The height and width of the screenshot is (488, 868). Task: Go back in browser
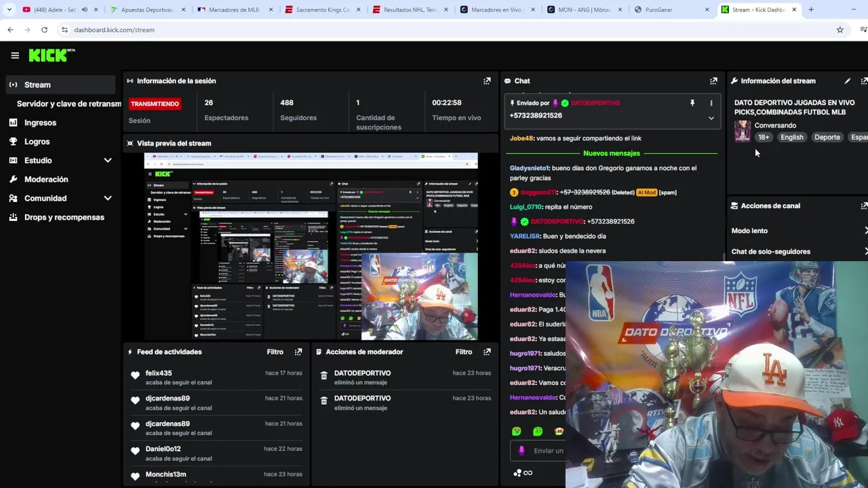coord(10,30)
